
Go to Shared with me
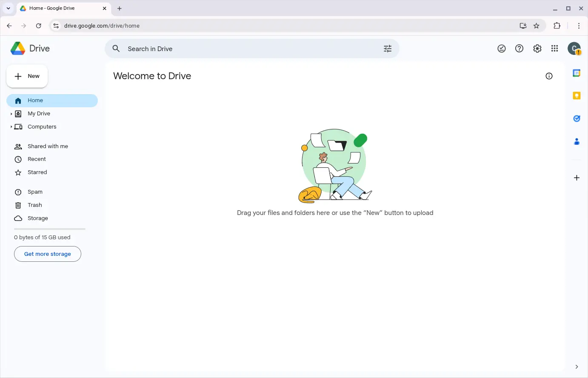pos(48,146)
